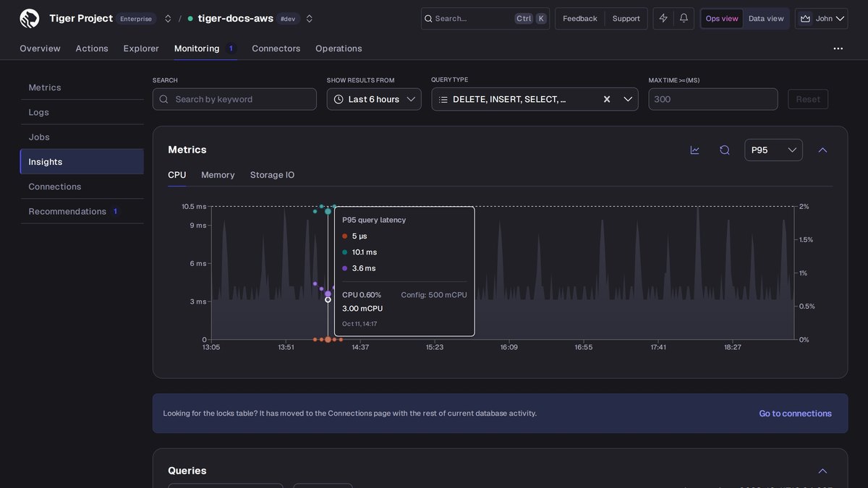Image resolution: width=868 pixels, height=488 pixels.
Task: Open Metrics in the sidebar
Action: (82, 87)
